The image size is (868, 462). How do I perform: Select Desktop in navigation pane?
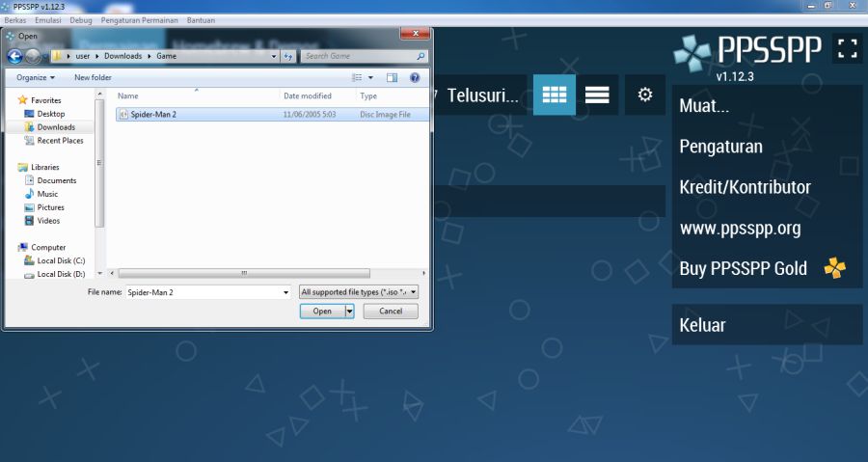pos(51,114)
